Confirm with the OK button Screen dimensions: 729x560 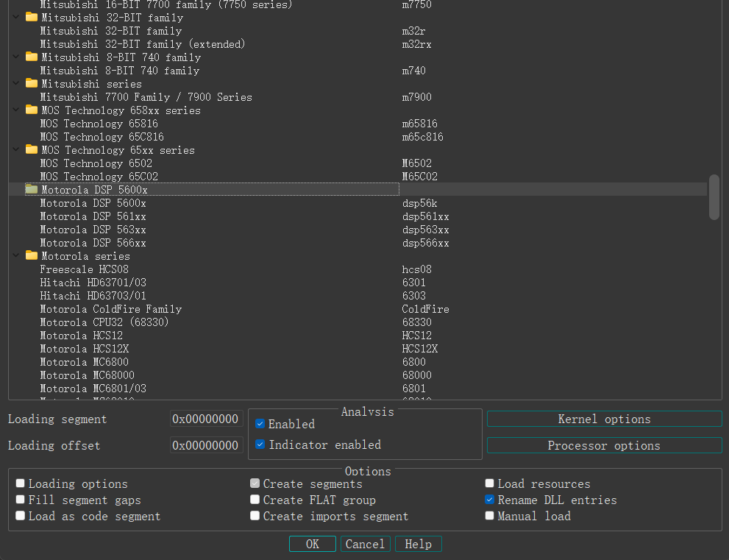(x=313, y=545)
